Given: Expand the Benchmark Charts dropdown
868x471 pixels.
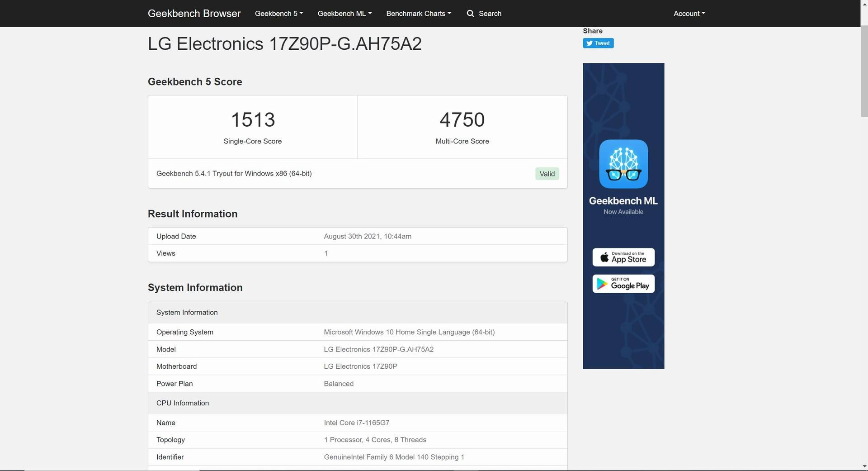Looking at the screenshot, I should pos(418,14).
